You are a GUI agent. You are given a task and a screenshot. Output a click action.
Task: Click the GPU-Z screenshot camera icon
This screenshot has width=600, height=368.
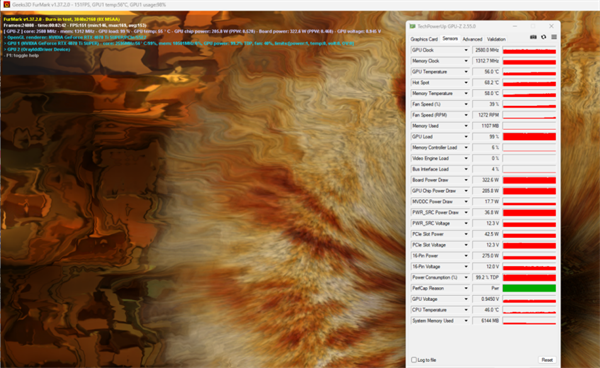[x=533, y=37]
